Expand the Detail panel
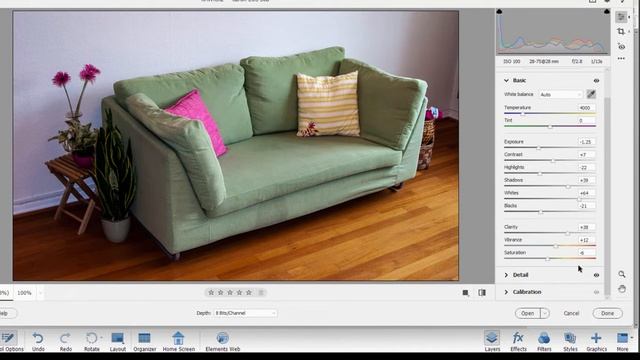The image size is (640, 360). tap(506, 275)
